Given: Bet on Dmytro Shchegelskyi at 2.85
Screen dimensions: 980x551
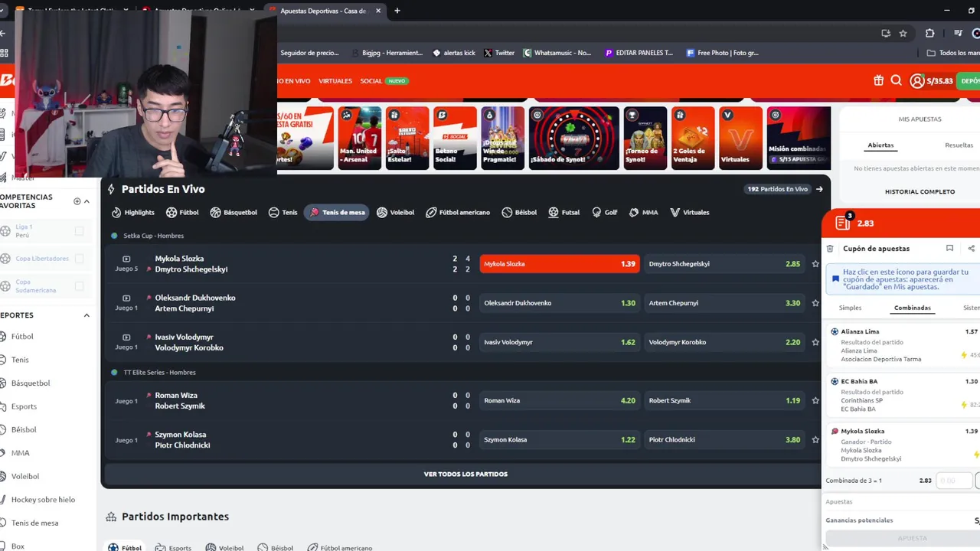Looking at the screenshot, I should (x=724, y=264).
